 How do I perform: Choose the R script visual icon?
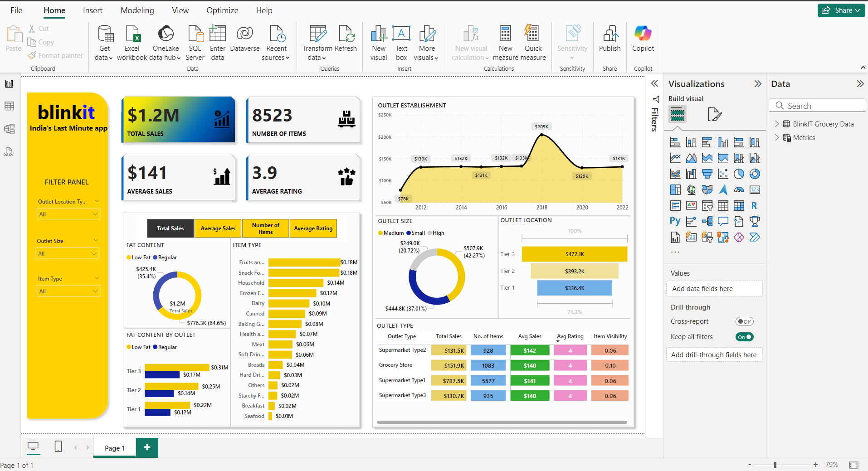[755, 206]
